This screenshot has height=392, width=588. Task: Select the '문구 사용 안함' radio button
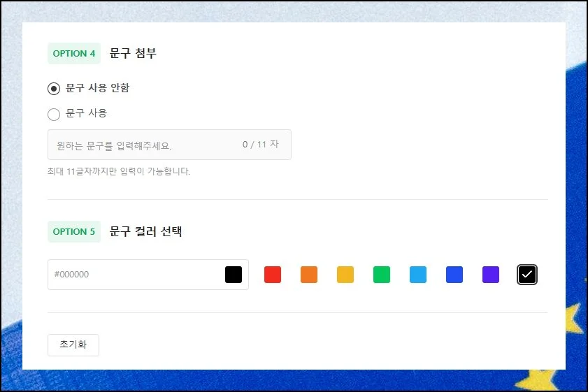(x=54, y=89)
